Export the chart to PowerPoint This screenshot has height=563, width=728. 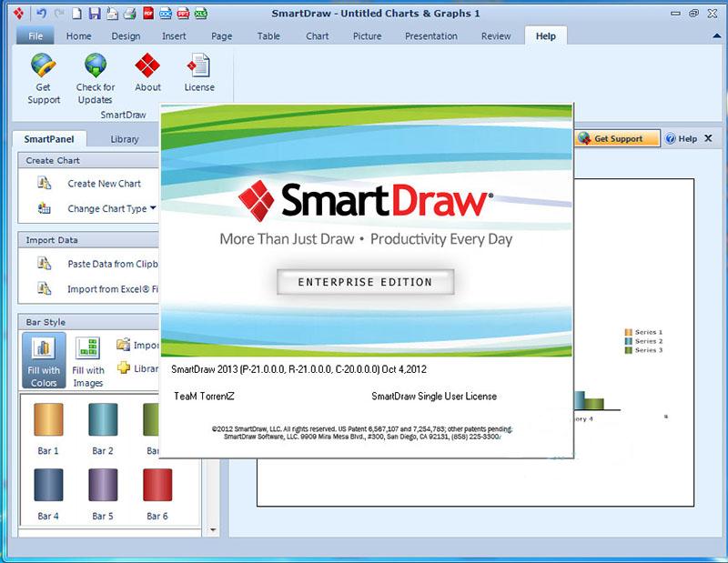183,14
